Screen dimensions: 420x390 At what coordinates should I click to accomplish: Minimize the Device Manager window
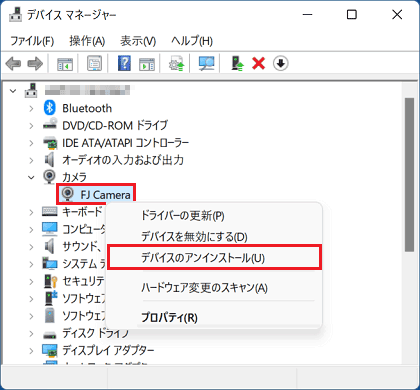pyautogui.click(x=307, y=14)
